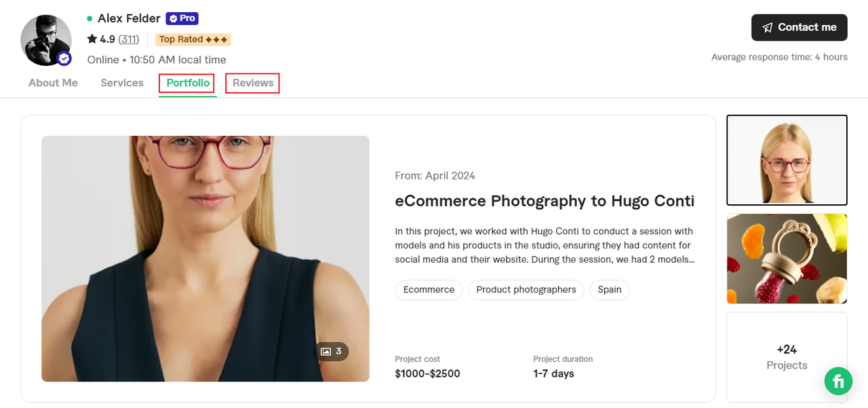868x408 pixels.
Task: Open the Services tab
Action: click(122, 83)
